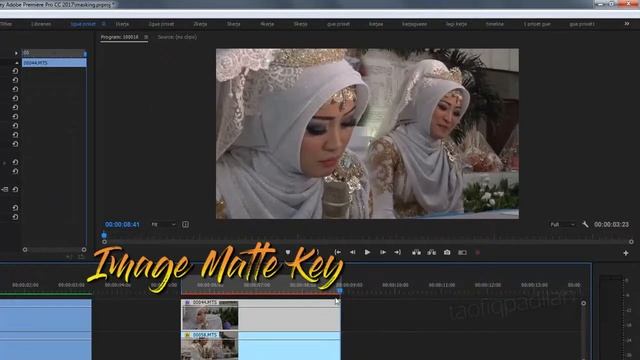
Task: Export frame with the camera icon
Action: 447,252
